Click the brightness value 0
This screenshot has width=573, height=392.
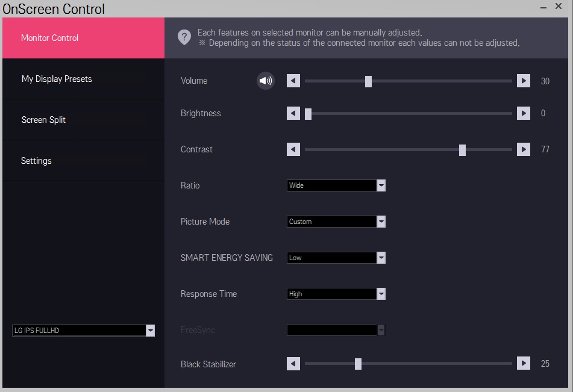543,113
